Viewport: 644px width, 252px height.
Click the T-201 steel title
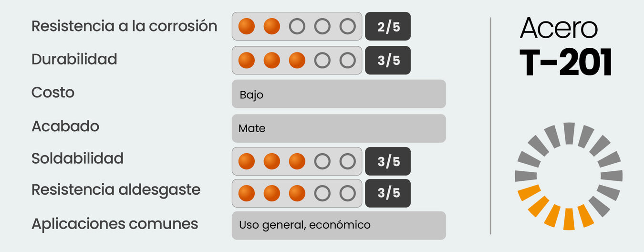(x=566, y=63)
